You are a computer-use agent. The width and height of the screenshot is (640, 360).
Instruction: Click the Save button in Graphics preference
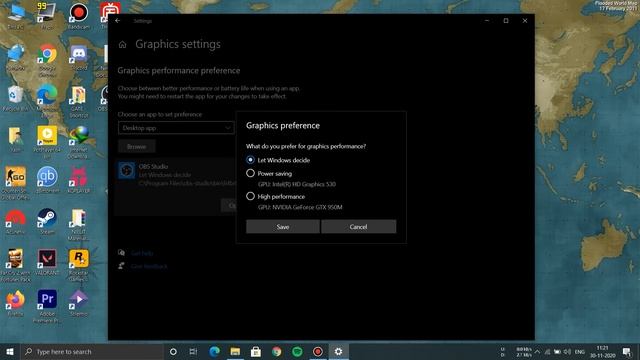pos(282,227)
